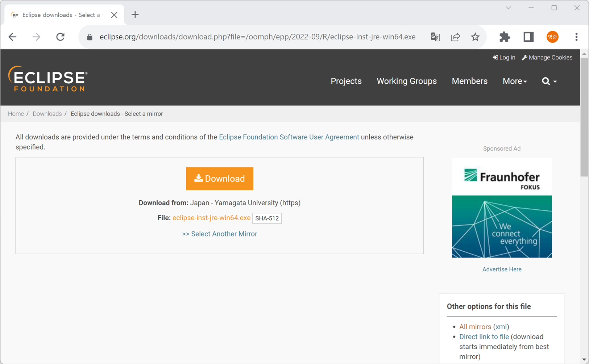
Task: Click Direct link to file
Action: [x=484, y=337]
